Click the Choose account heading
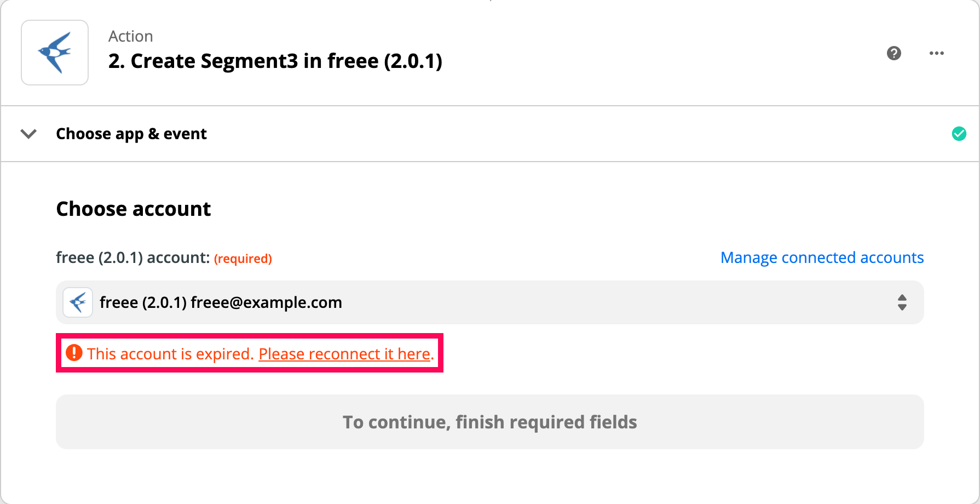 134,209
